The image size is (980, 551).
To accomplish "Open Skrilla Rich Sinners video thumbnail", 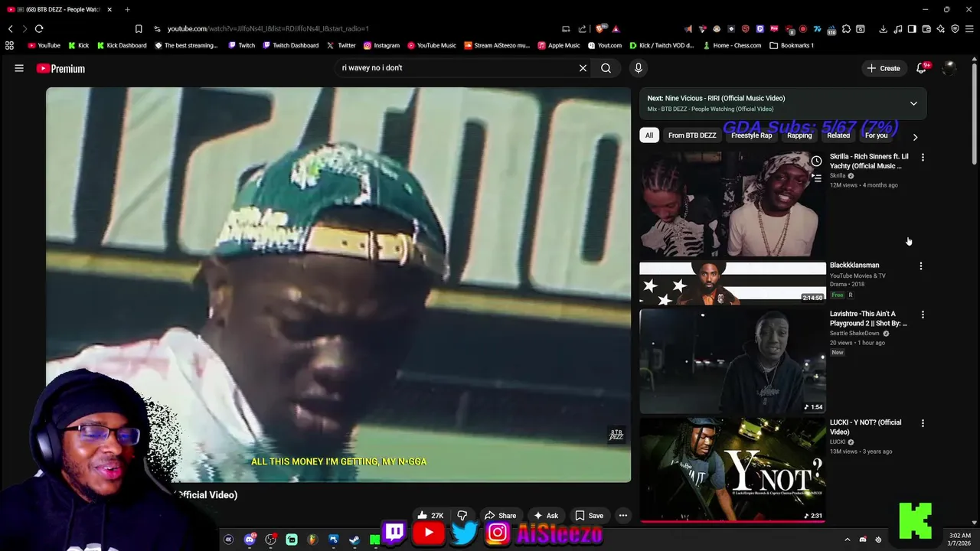I will (733, 204).
